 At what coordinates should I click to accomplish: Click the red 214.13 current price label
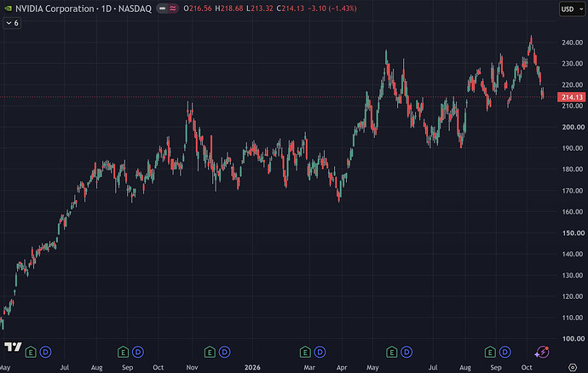tap(571, 97)
